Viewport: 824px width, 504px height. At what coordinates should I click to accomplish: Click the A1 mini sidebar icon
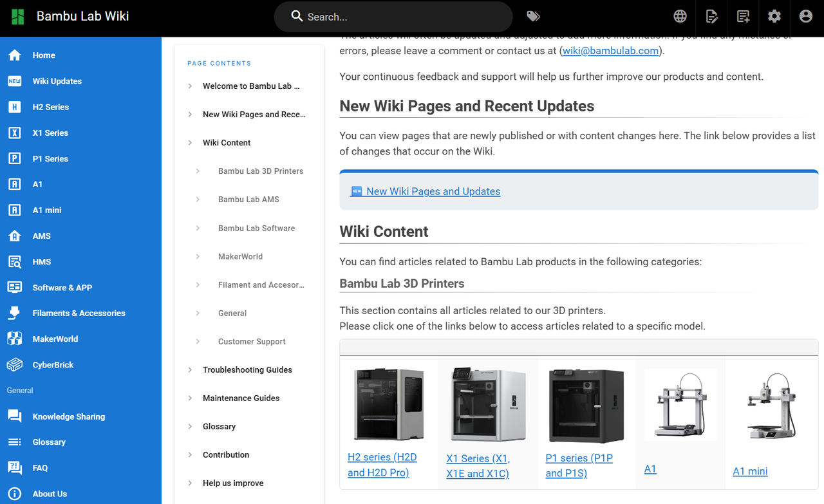pyautogui.click(x=15, y=210)
